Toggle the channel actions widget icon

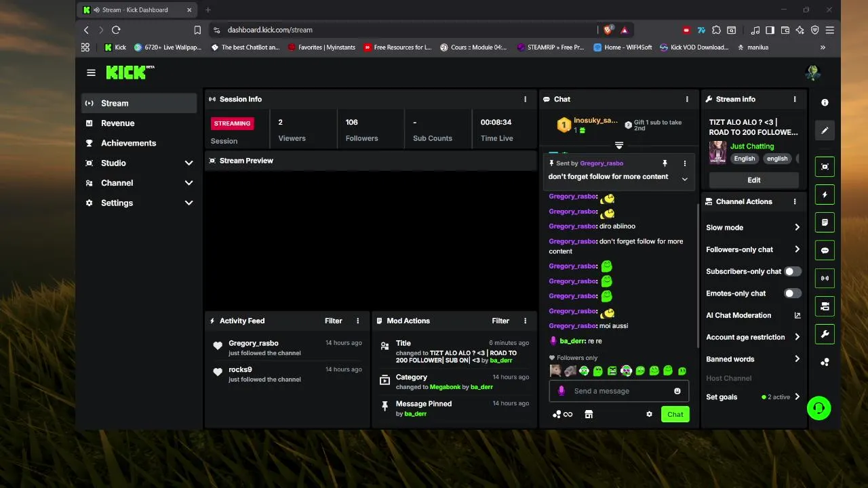pos(825,306)
